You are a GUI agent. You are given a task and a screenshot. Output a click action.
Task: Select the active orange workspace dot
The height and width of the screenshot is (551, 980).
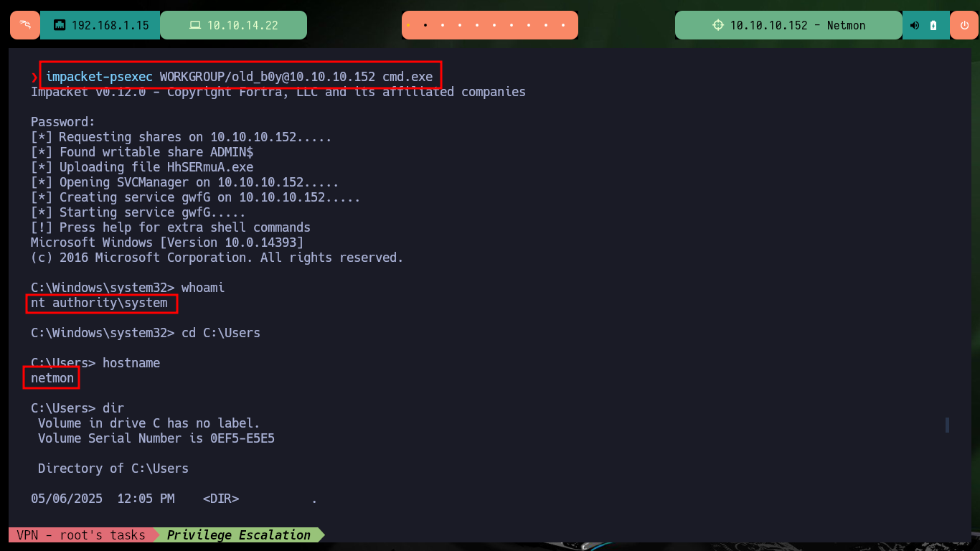[x=408, y=25]
